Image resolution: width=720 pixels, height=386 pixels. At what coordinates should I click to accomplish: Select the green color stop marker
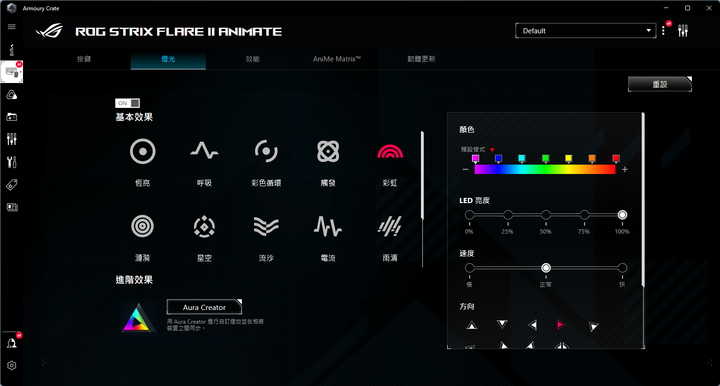[546, 159]
